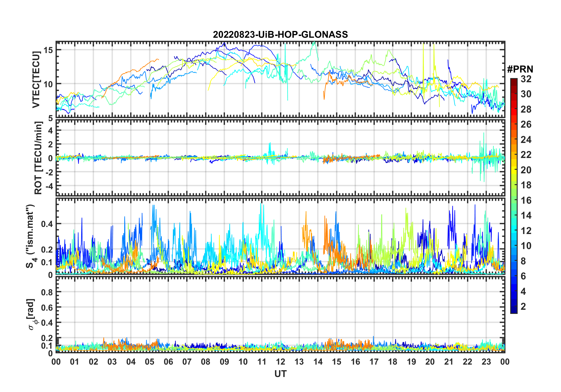
Task: Select the 15 tick on the VTEC axis
Action: coord(48,50)
